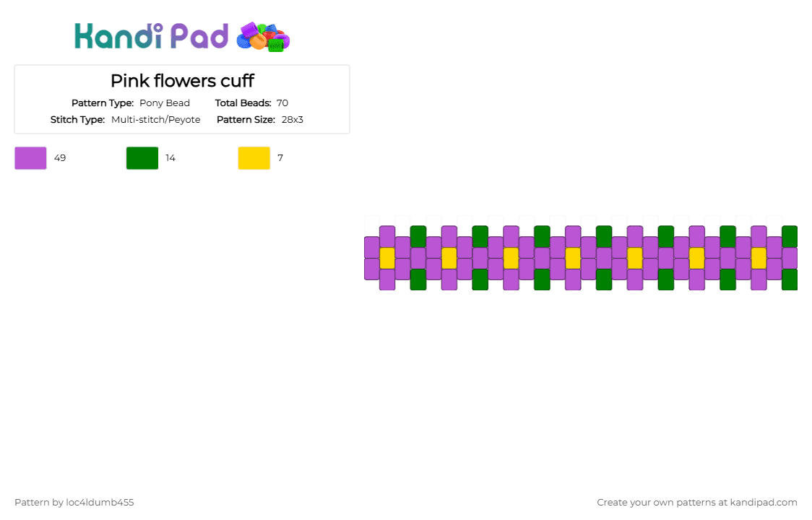Click the total beads value '70'
Screen dimensions: 812x520
[x=282, y=103]
